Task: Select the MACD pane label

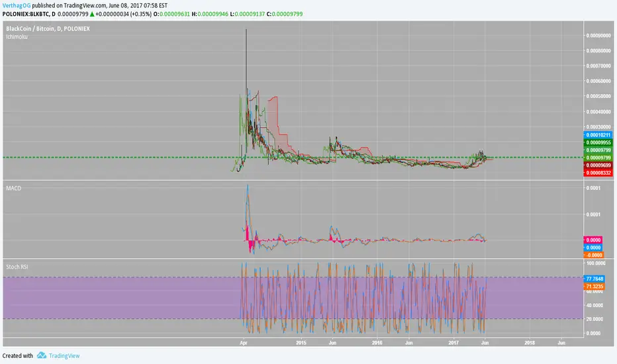Action: pos(14,188)
